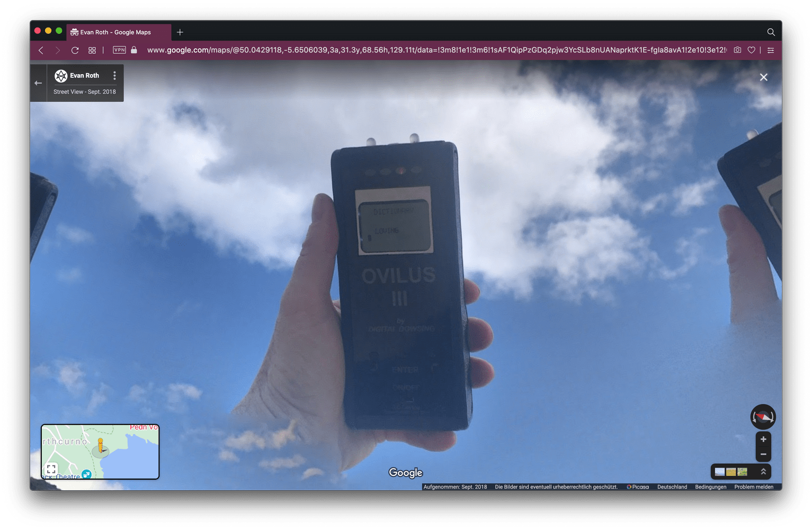
Task: Zoom out with the minus button
Action: (763, 454)
